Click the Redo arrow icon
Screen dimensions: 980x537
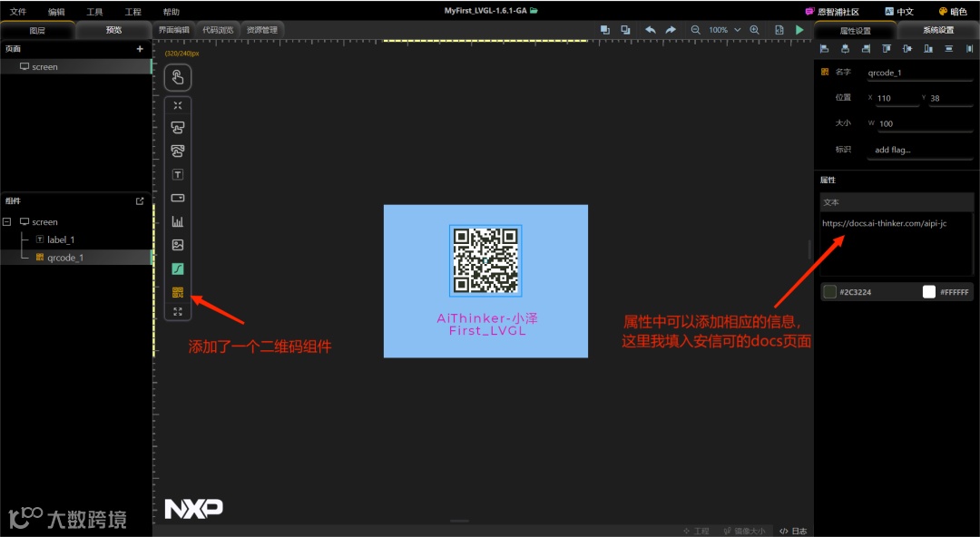671,29
